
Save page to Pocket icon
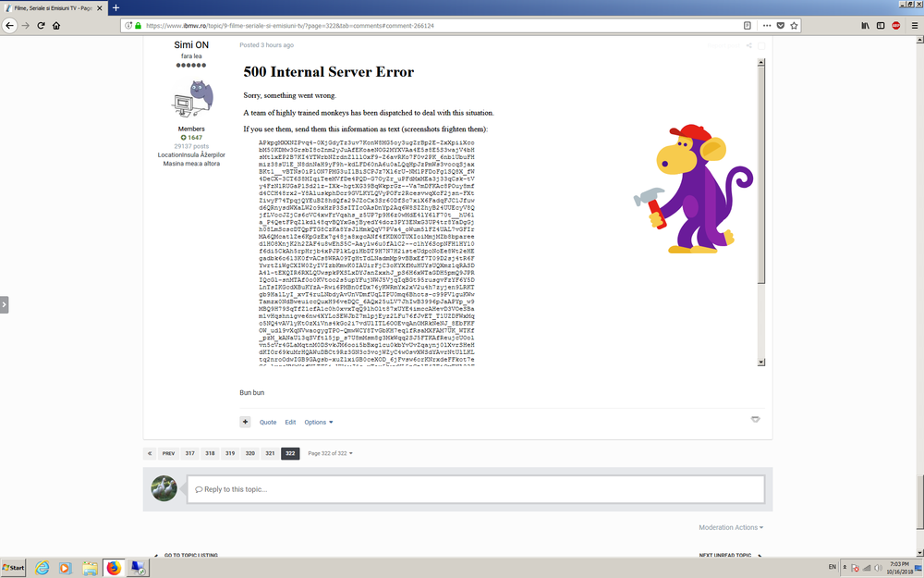click(x=780, y=25)
